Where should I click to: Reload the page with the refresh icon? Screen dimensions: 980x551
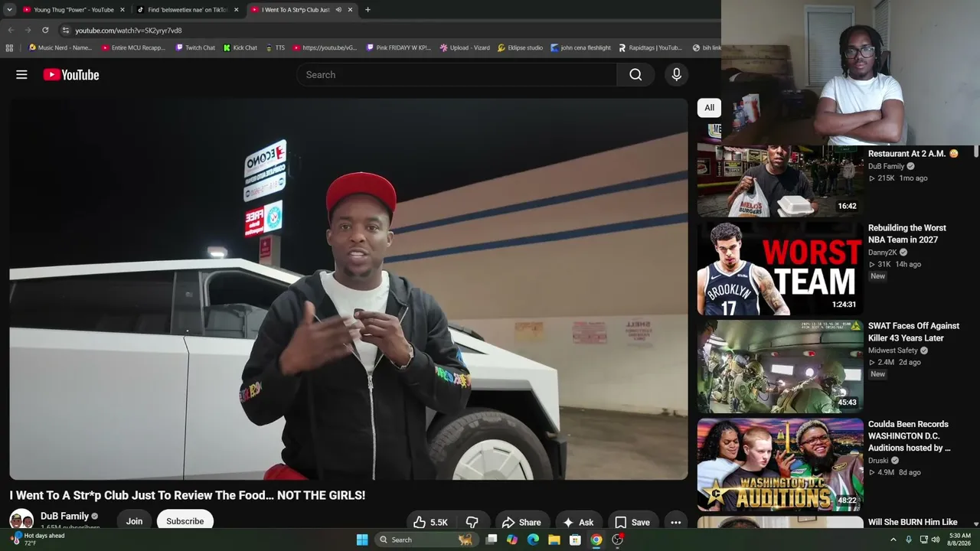[45, 30]
